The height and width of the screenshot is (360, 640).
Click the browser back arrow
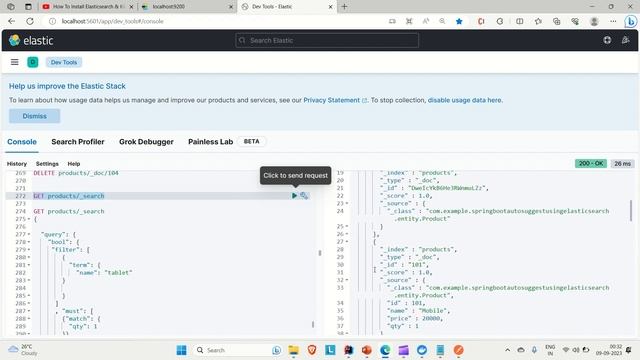pyautogui.click(x=11, y=21)
